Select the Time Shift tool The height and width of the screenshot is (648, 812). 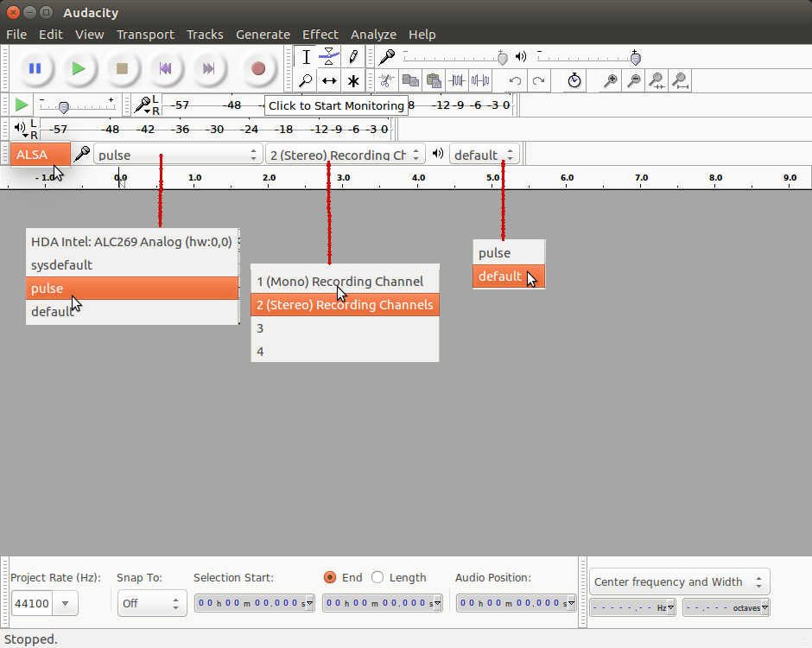[x=329, y=81]
